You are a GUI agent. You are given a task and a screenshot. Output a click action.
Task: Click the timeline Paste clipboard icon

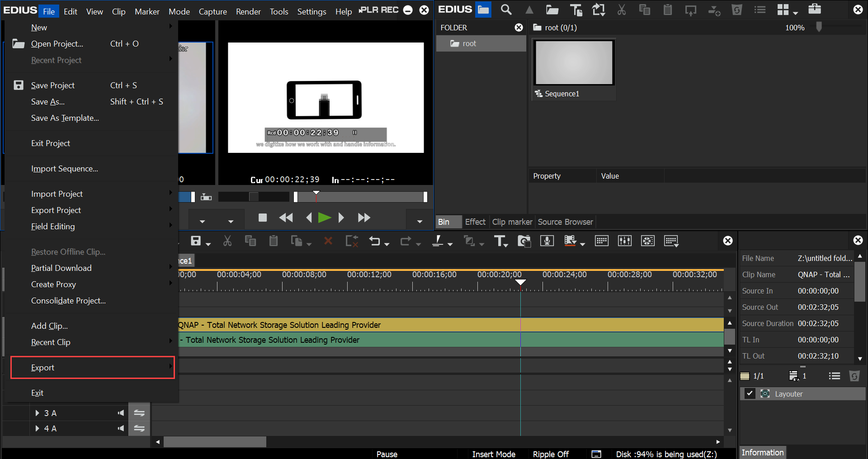(274, 241)
